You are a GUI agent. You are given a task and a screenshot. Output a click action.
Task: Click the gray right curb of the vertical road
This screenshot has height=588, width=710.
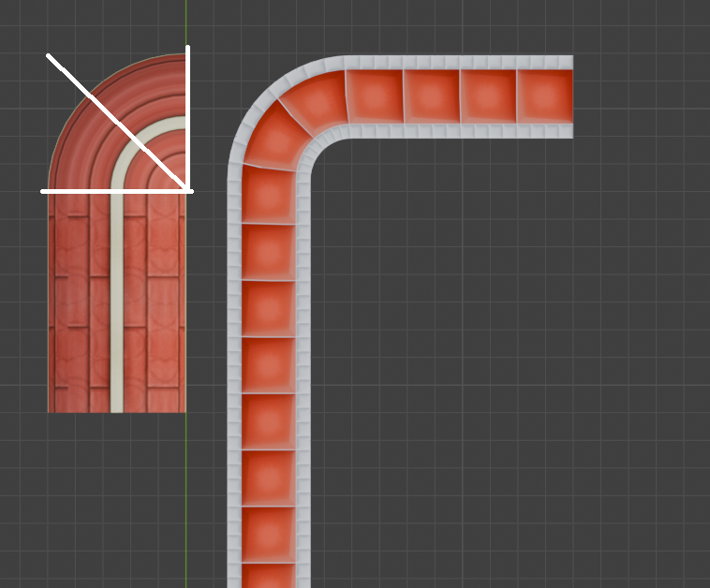click(303, 375)
